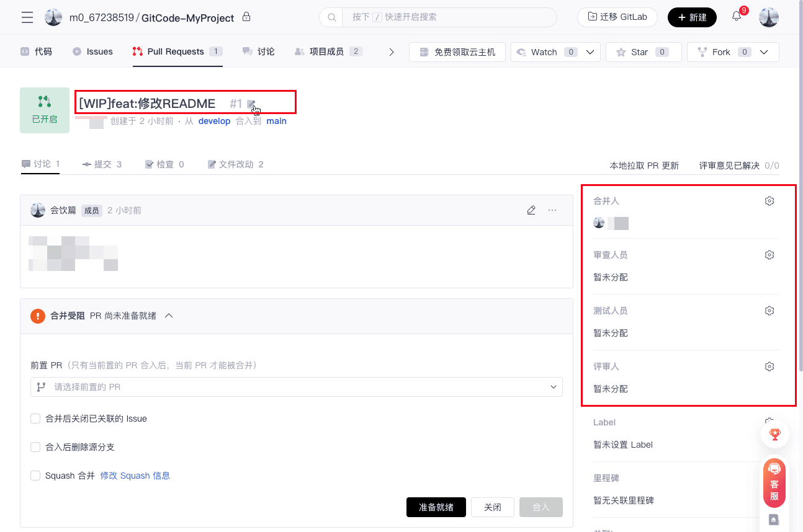Screen dimensions: 803x532
Task: Edit the comment using the pencil icon
Action: click(531, 210)
